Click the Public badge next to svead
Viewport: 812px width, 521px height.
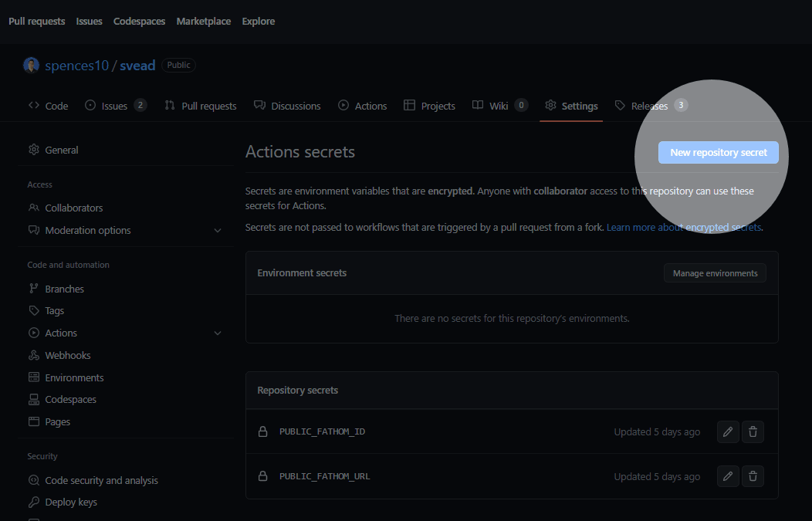(x=178, y=65)
